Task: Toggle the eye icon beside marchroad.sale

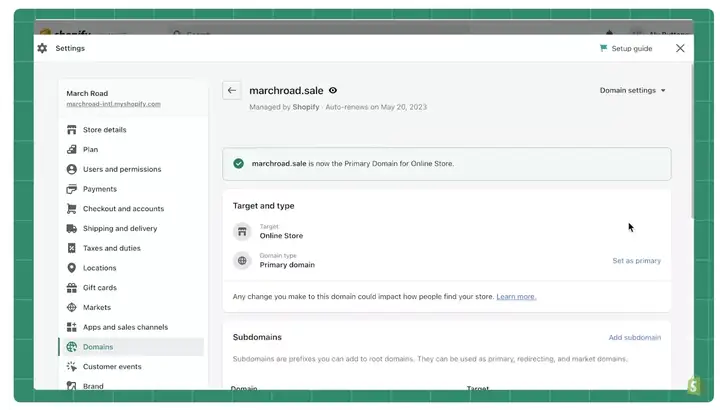Action: [x=333, y=90]
